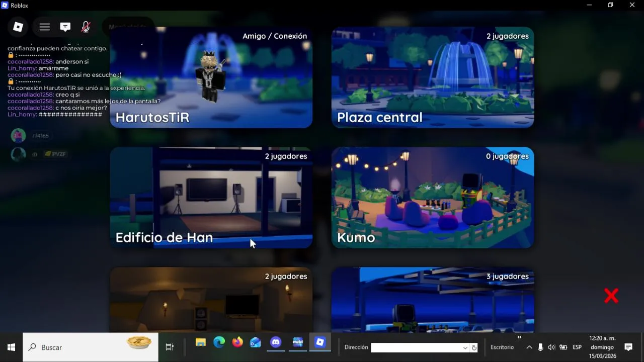Select the Kumo location card
644x362 pixels.
(x=433, y=198)
